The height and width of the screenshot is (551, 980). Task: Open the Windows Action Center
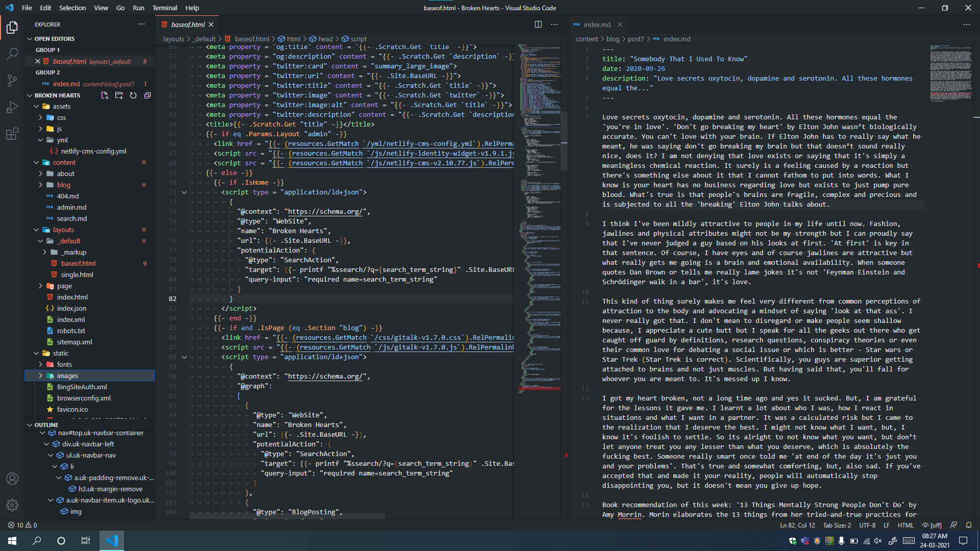coord(963,541)
